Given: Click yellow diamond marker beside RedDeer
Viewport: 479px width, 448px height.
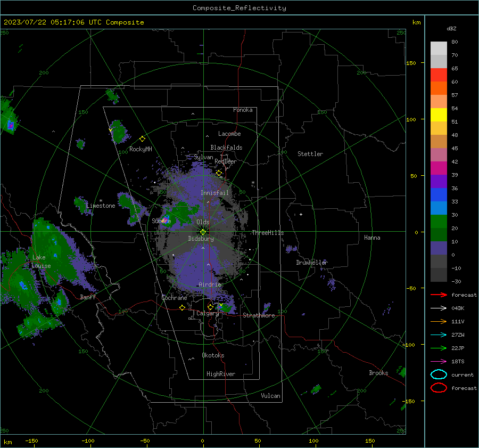Looking at the screenshot, I should [219, 173].
